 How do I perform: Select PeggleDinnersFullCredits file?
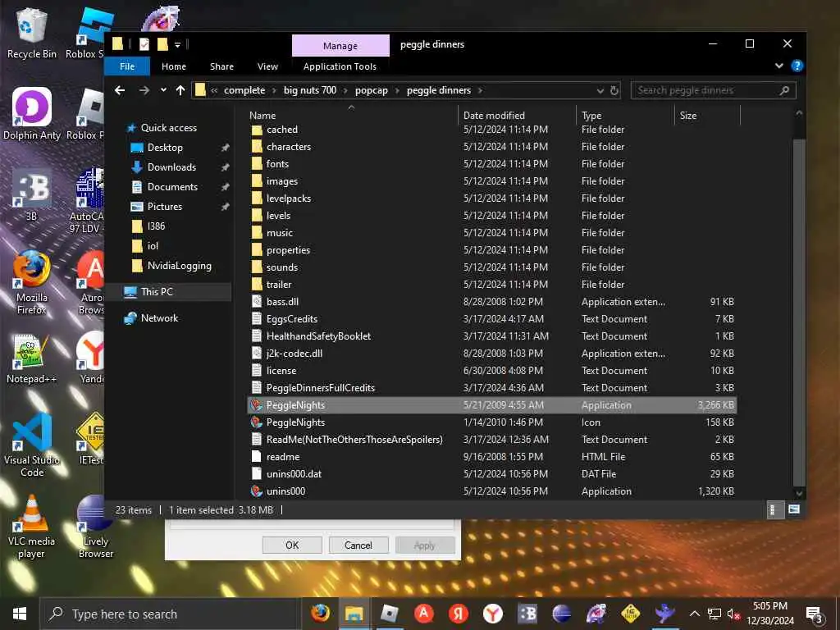tap(321, 388)
